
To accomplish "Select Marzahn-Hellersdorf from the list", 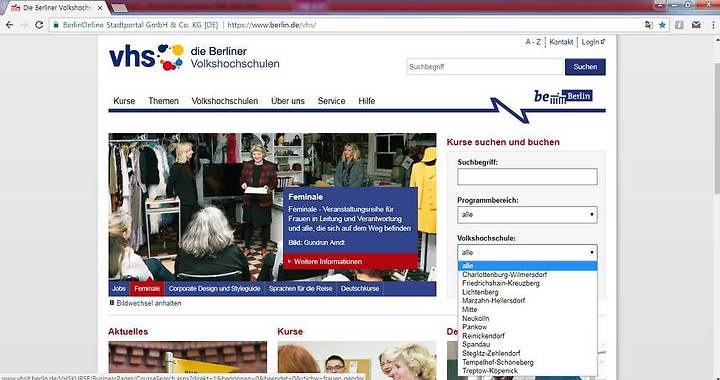I will pos(527,301).
